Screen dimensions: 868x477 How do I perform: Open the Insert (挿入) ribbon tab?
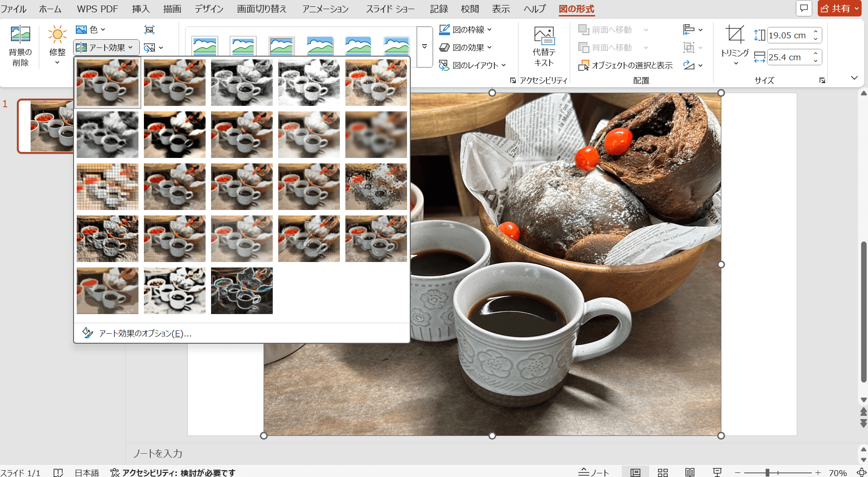coord(141,9)
